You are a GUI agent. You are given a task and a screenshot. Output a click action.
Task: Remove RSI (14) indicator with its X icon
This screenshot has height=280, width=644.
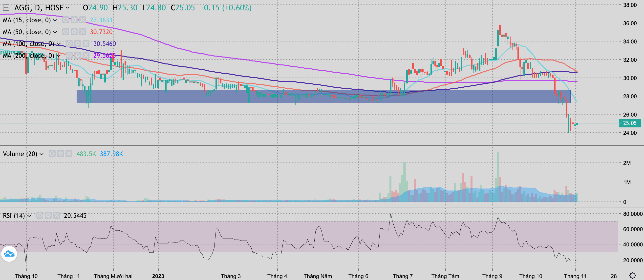click(x=57, y=215)
